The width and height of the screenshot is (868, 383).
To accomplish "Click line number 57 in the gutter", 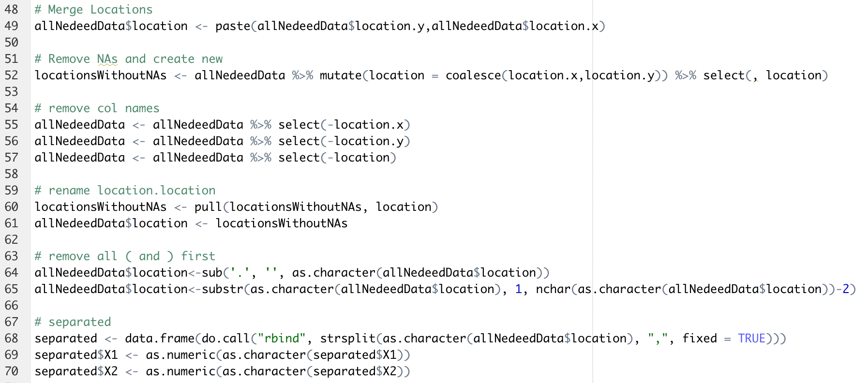I will click(11, 158).
